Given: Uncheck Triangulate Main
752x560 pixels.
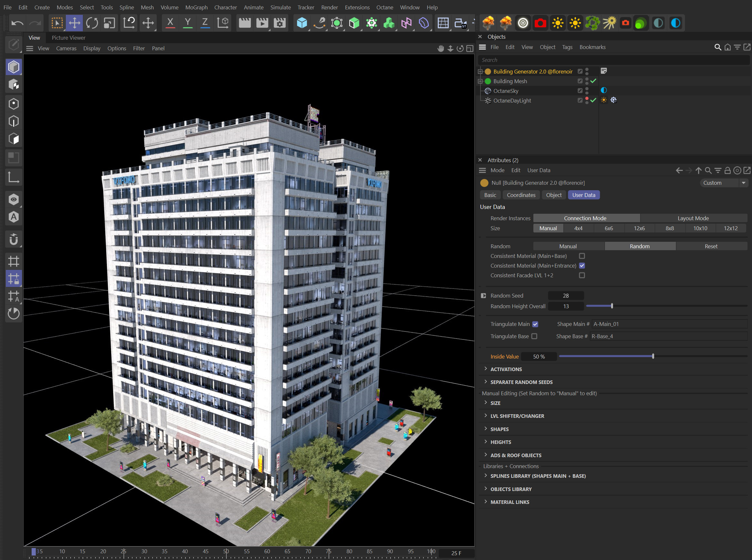Looking at the screenshot, I should coord(535,324).
